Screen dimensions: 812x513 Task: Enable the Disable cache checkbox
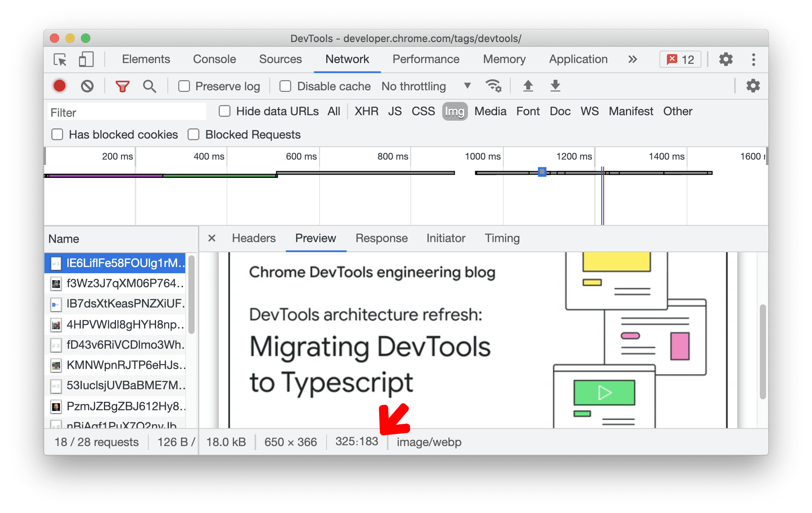pyautogui.click(x=284, y=86)
